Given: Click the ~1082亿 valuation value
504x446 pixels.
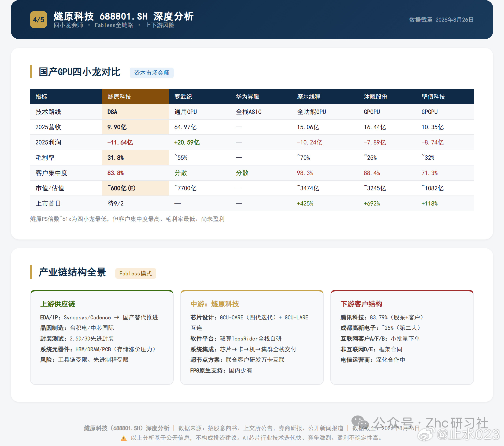Looking at the screenshot, I should (432, 188).
